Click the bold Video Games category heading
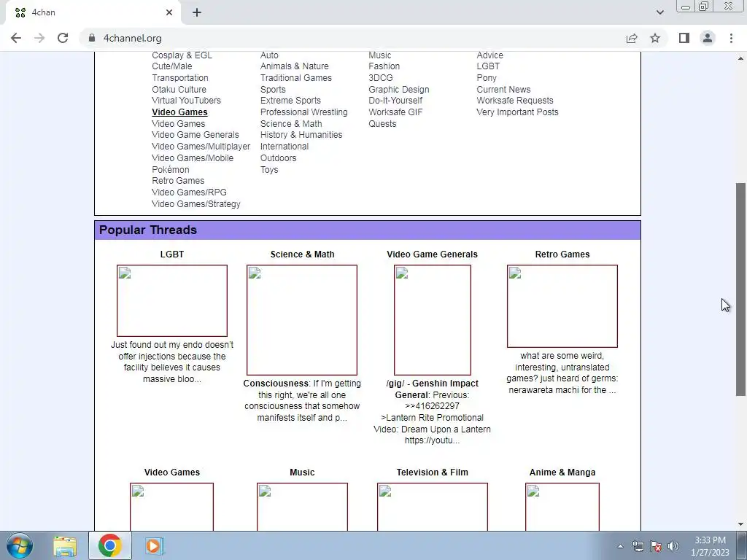The width and height of the screenshot is (747, 560). pos(179,112)
